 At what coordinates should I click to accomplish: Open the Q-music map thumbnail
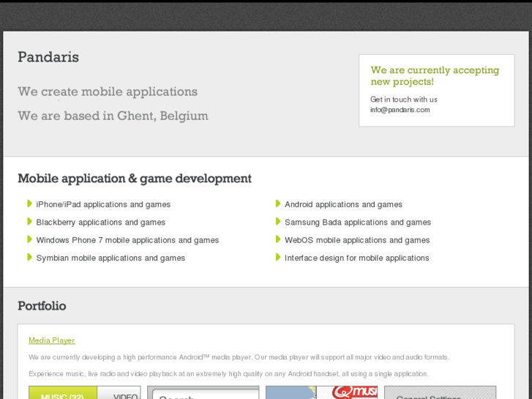click(321, 392)
